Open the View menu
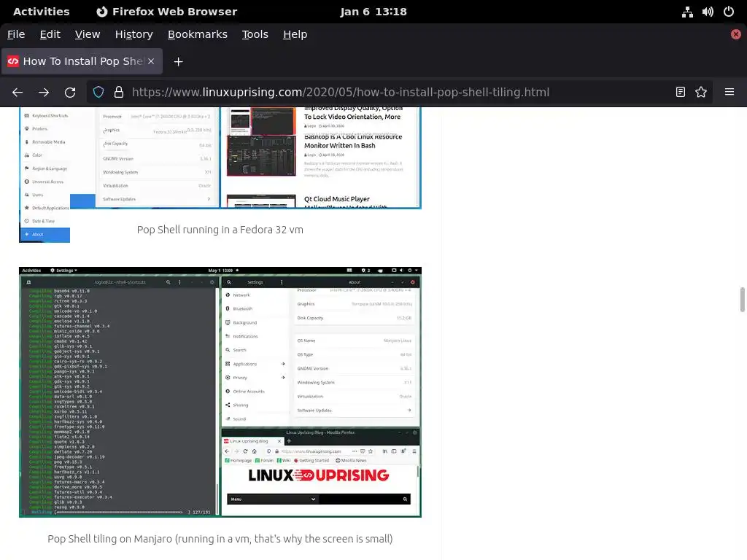Image resolution: width=747 pixels, height=560 pixels. click(x=88, y=34)
